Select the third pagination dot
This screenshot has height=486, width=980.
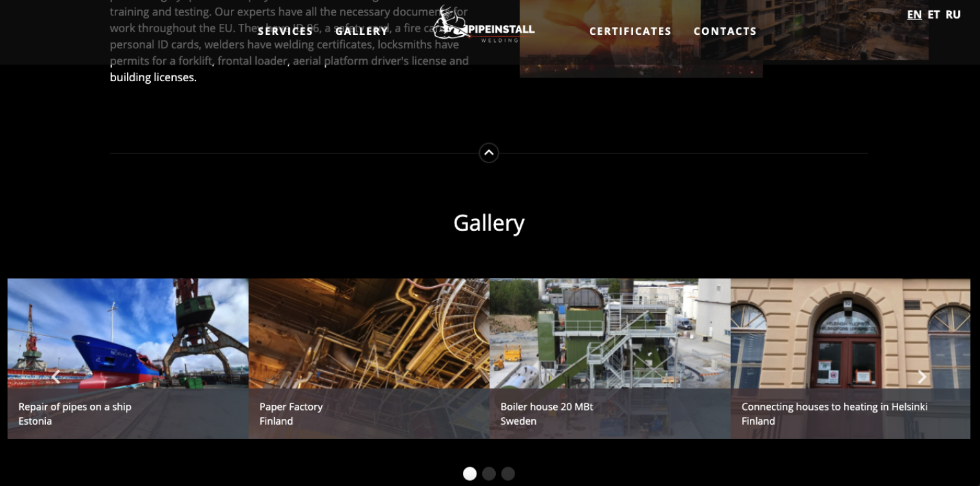click(x=508, y=473)
